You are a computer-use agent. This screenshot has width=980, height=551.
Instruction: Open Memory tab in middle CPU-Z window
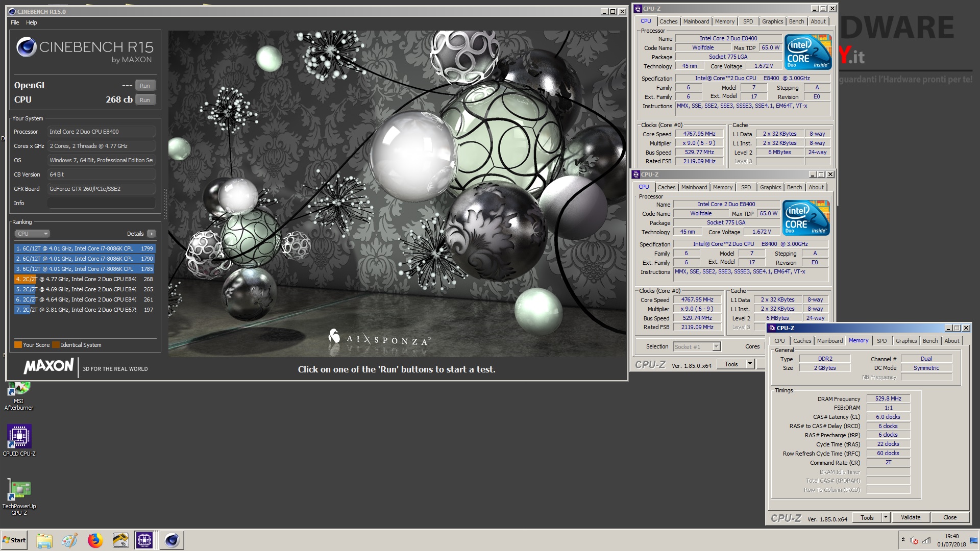[722, 187]
